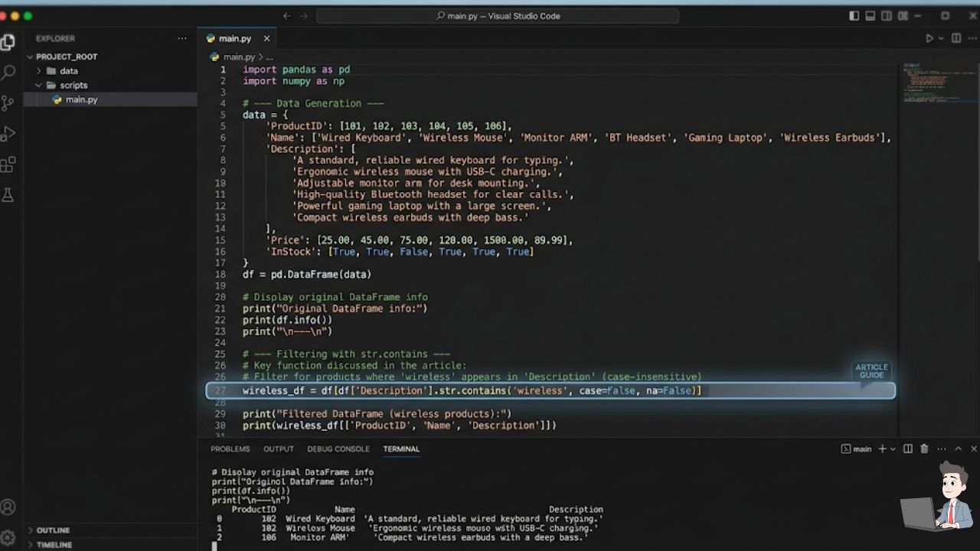Click the Filtering with str.contains comment
The image size is (980, 551).
pos(346,354)
